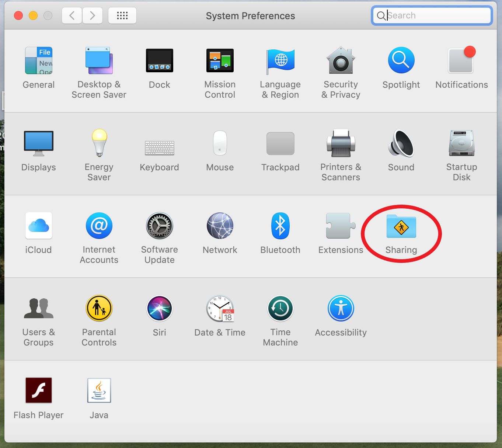Click the back navigation arrow
Screen dimensions: 502x448
72,15
